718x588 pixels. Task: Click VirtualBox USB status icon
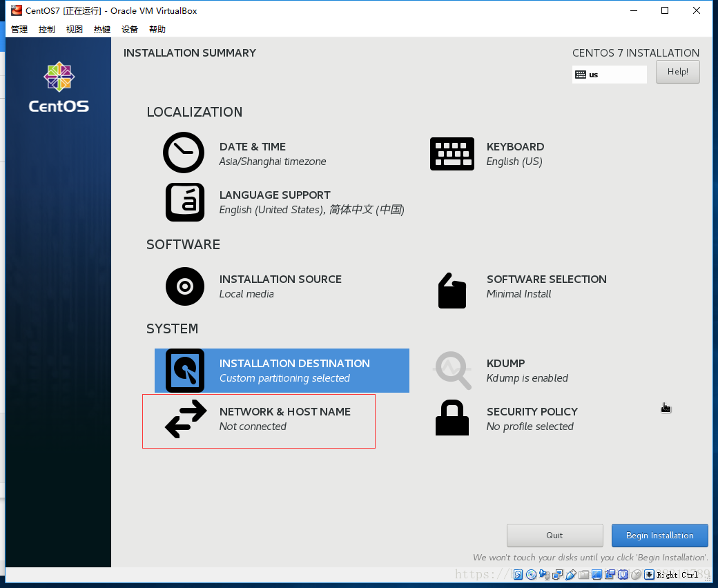click(570, 575)
